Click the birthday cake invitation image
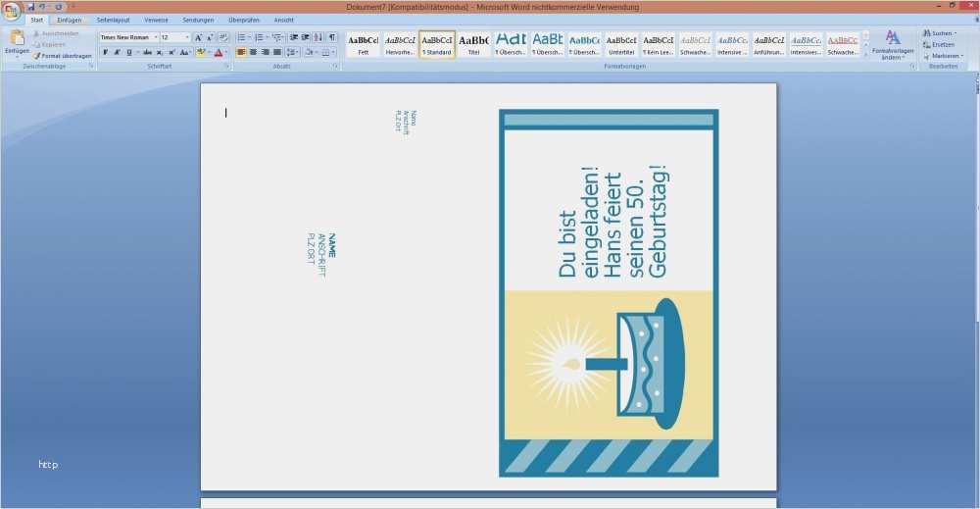This screenshot has width=980, height=509. point(608,292)
